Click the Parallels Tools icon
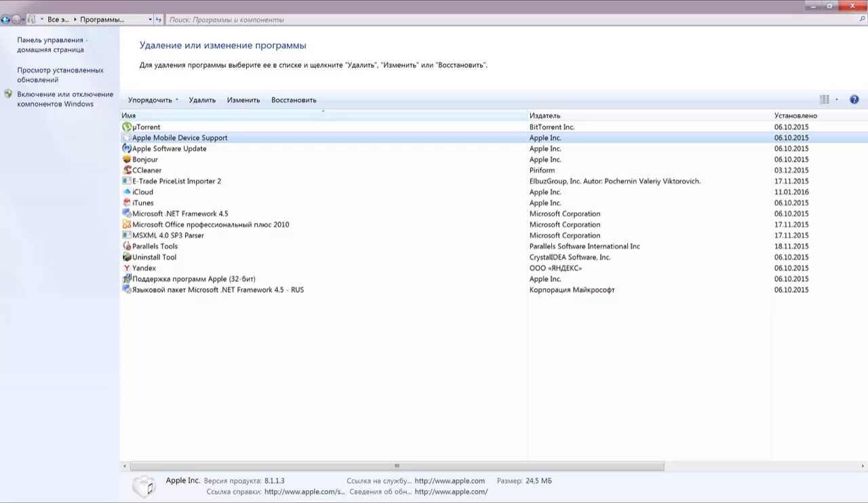 pos(127,246)
